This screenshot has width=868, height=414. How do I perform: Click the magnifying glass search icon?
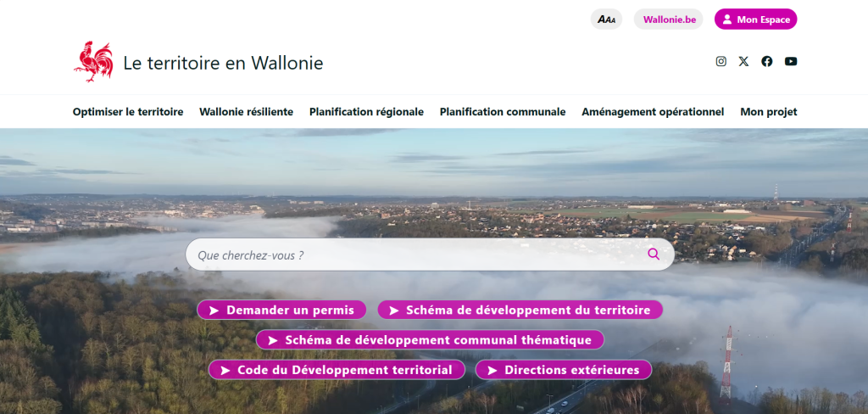tap(653, 254)
